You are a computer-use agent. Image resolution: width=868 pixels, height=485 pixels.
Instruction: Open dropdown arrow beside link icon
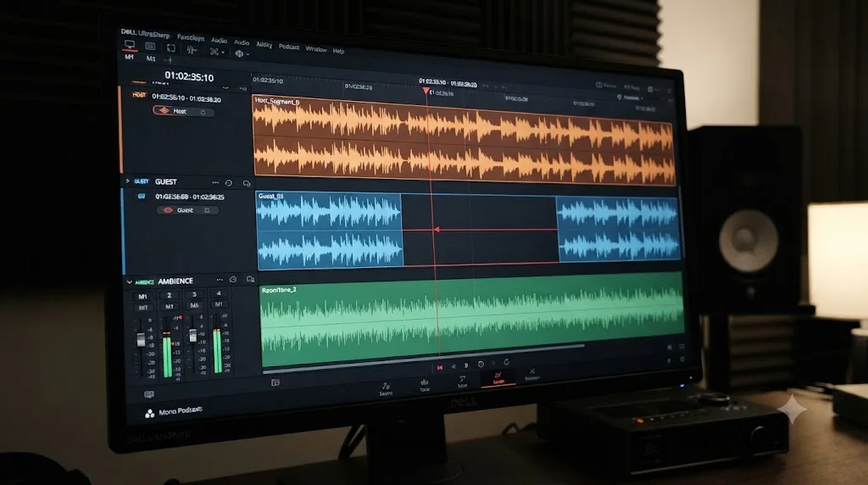click(x=223, y=53)
